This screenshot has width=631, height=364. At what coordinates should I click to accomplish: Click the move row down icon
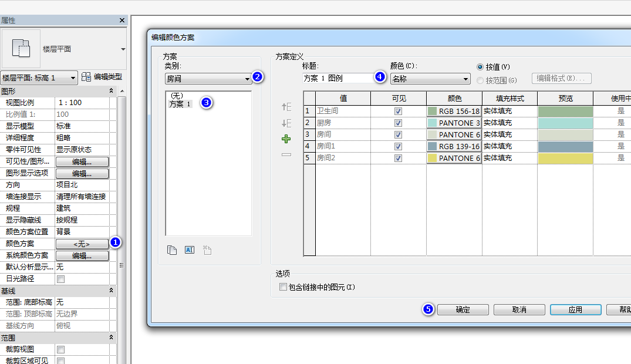click(x=286, y=123)
